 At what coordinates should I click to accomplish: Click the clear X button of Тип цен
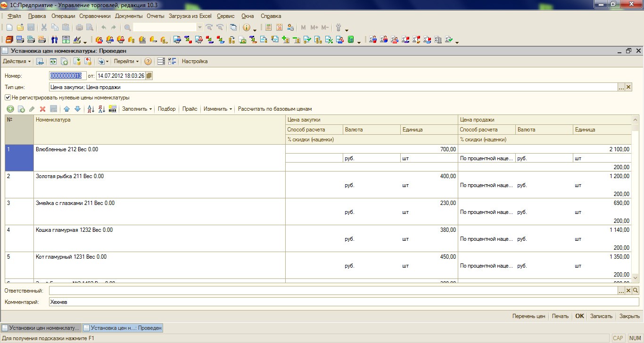[x=628, y=87]
